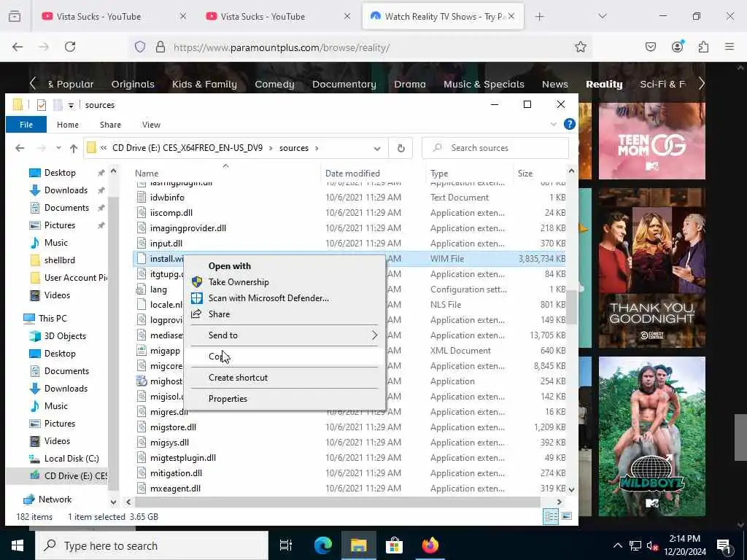Open Task View on the taskbar
Screen dimensions: 747x560
286,545
